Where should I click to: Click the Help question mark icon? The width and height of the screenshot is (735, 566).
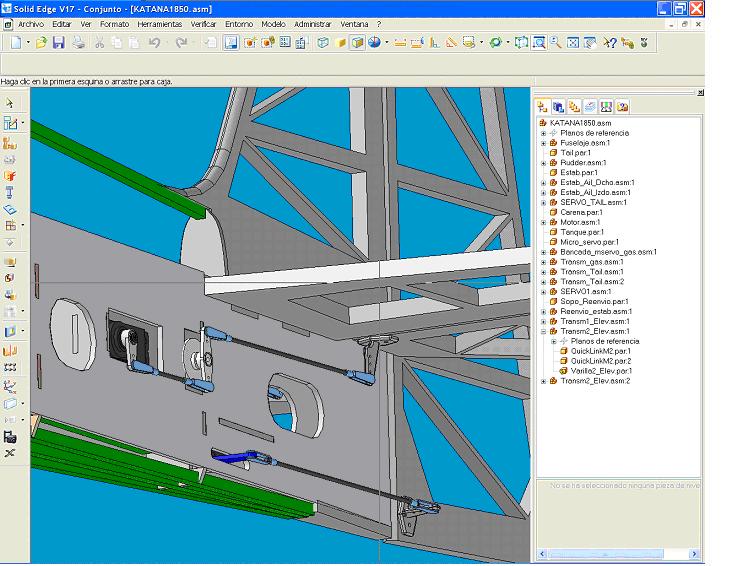610,43
